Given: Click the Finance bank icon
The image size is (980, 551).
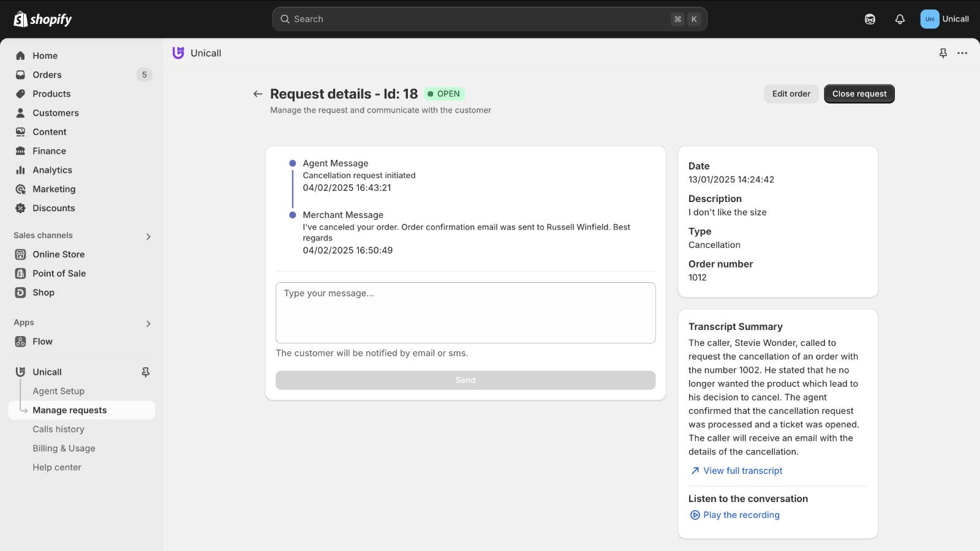Looking at the screenshot, I should point(20,151).
